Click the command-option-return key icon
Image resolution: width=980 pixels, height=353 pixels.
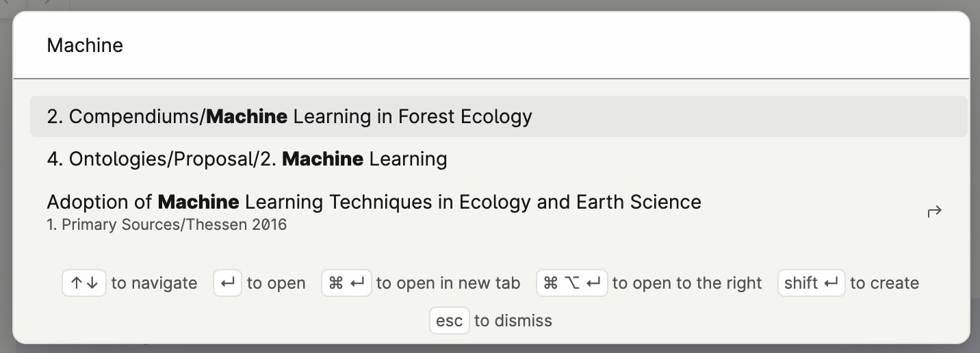click(572, 283)
